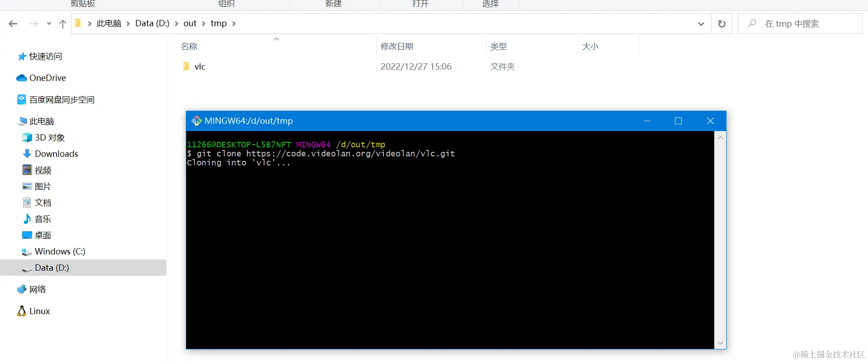
Task: Open Windows (C:) drive in sidebar
Action: pyautogui.click(x=60, y=251)
